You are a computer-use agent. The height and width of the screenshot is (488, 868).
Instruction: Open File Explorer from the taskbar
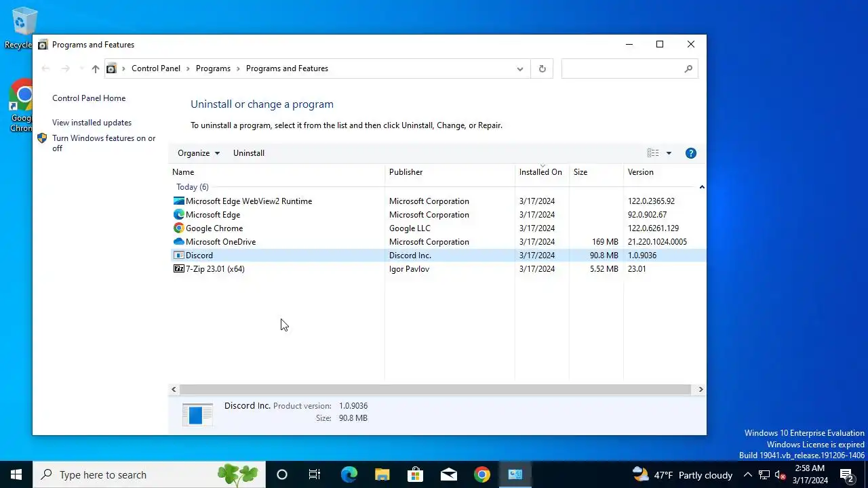click(382, 474)
